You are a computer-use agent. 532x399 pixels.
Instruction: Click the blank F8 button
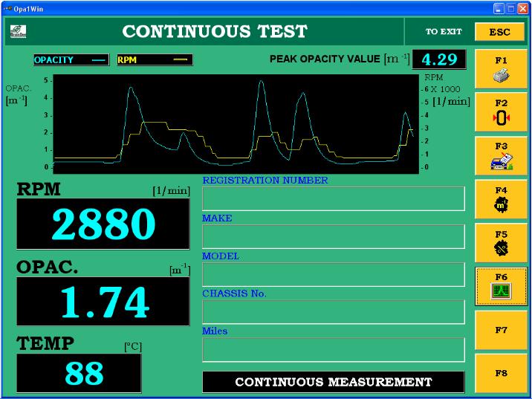pos(501,373)
